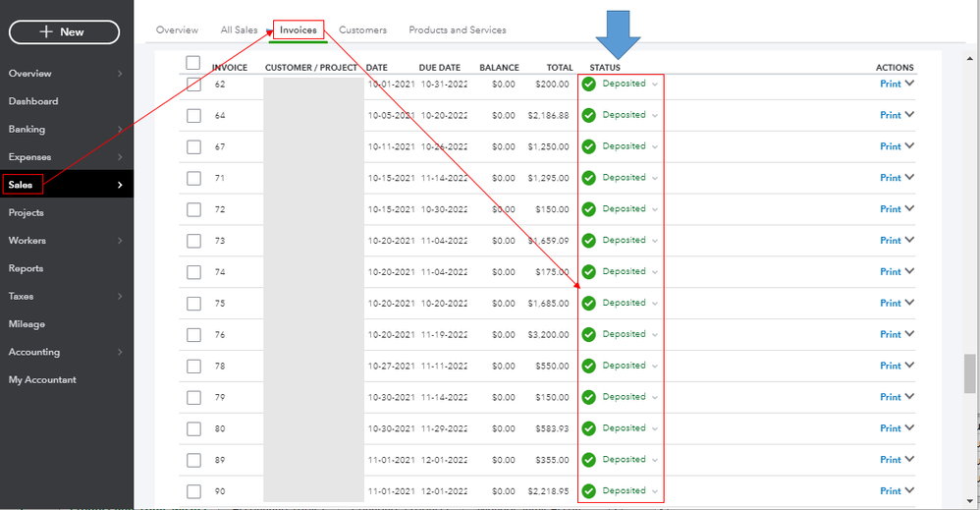980x510 pixels.
Task: Expand the Banking sidebar submenu chevron
Action: tap(120, 129)
